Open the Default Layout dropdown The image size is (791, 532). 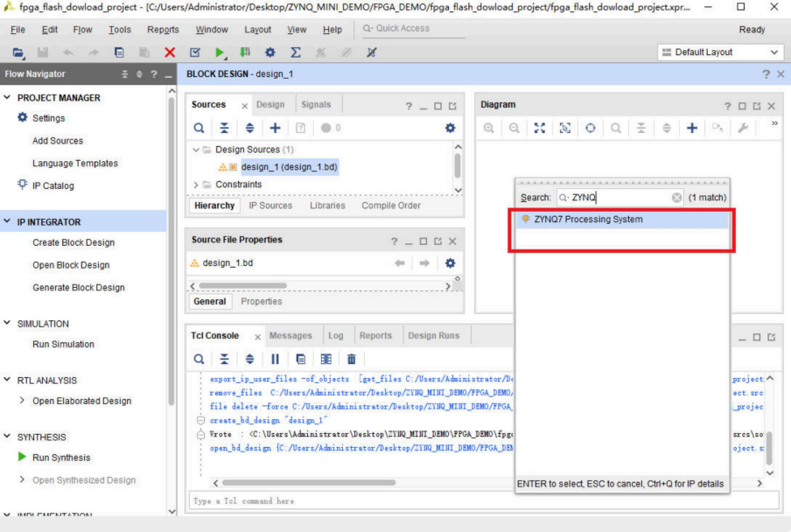click(721, 52)
